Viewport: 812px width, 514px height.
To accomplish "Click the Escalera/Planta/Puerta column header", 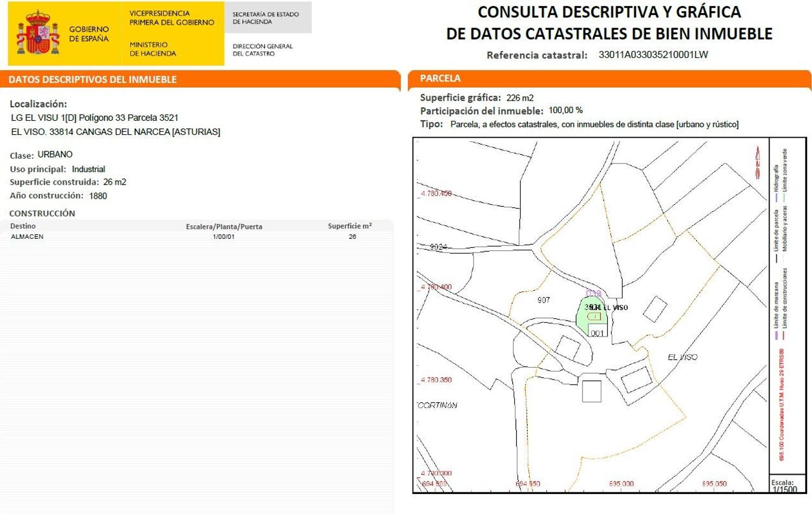I will [x=224, y=226].
